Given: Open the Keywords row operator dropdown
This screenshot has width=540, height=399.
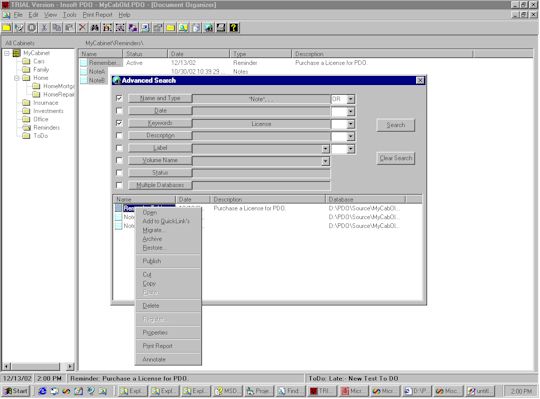Looking at the screenshot, I should click(351, 124).
